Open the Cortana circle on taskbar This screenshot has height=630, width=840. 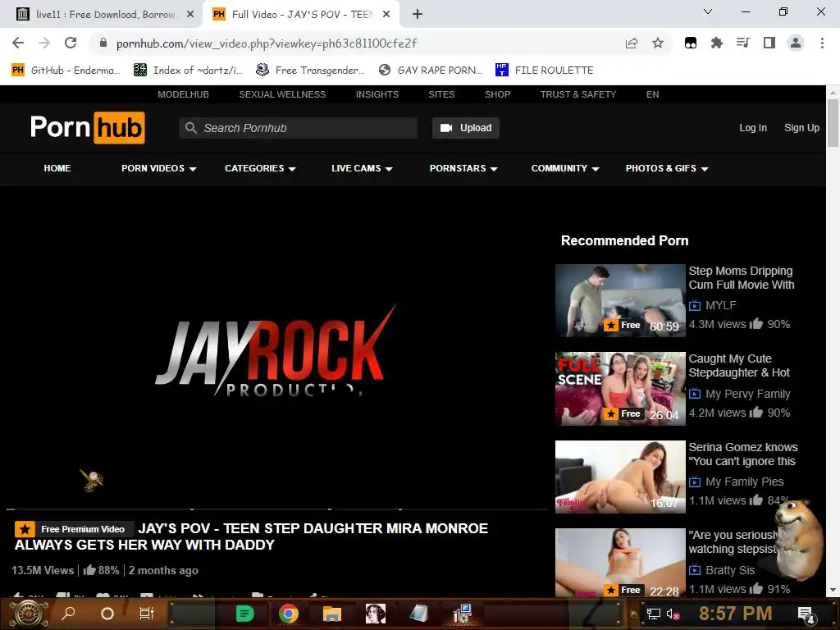pyautogui.click(x=107, y=614)
